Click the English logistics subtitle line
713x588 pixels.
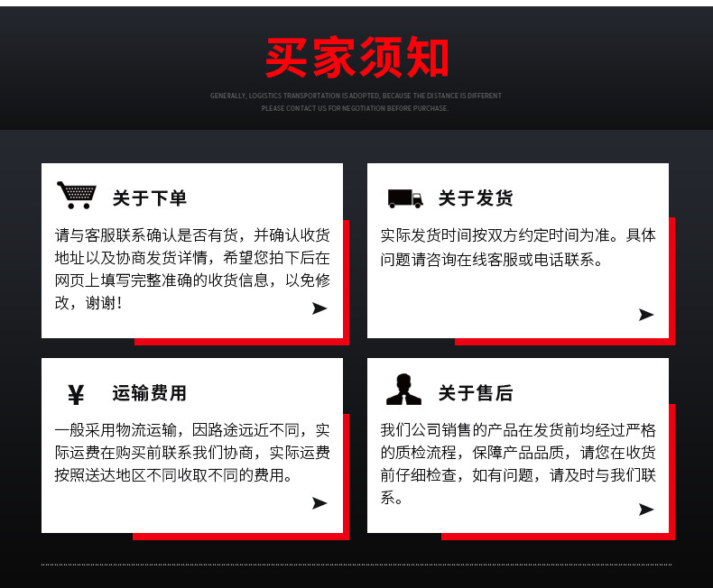[356, 96]
